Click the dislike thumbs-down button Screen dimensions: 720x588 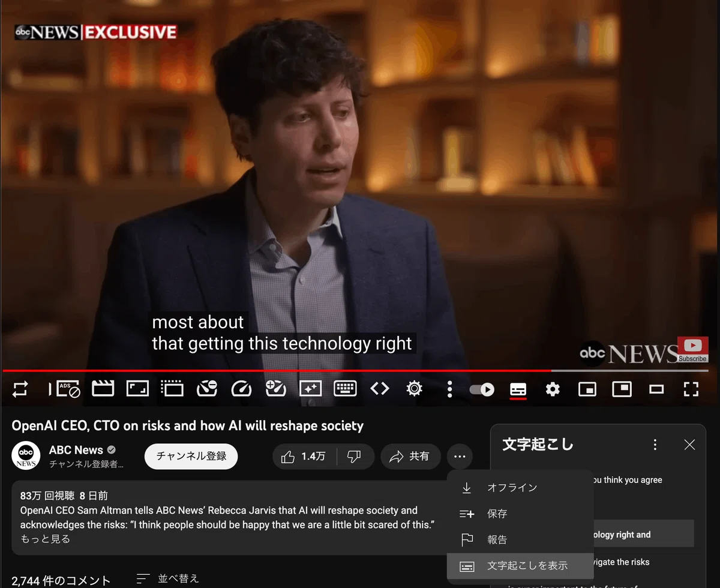click(x=355, y=457)
